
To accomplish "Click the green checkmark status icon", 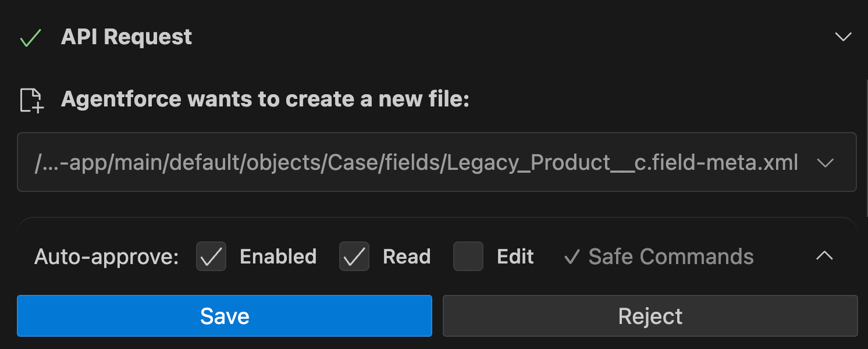I will tap(30, 38).
